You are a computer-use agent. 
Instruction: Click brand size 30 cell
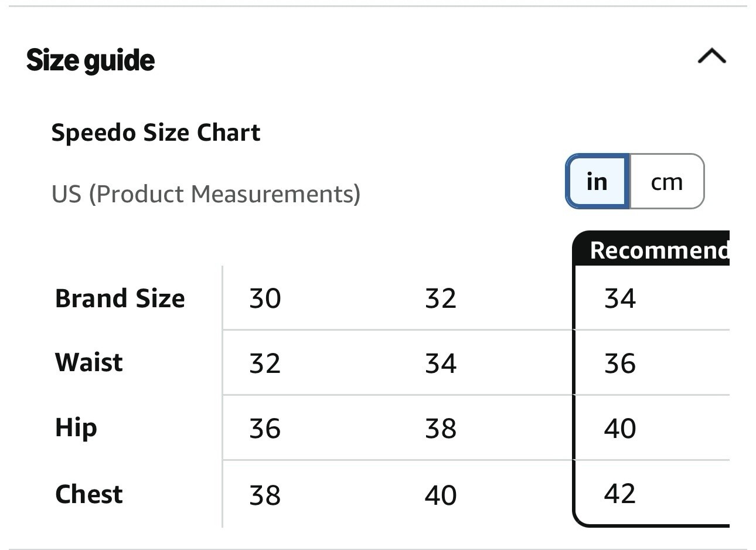265,298
